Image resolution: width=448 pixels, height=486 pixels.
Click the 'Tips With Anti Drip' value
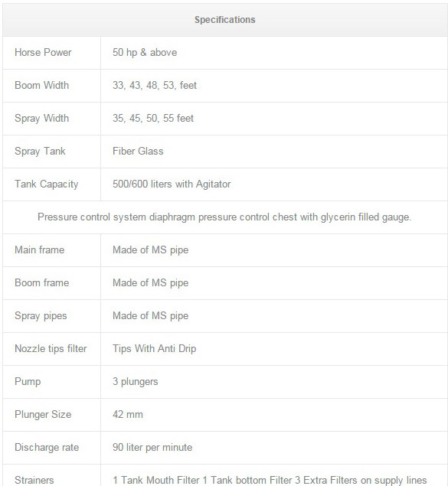tap(154, 349)
